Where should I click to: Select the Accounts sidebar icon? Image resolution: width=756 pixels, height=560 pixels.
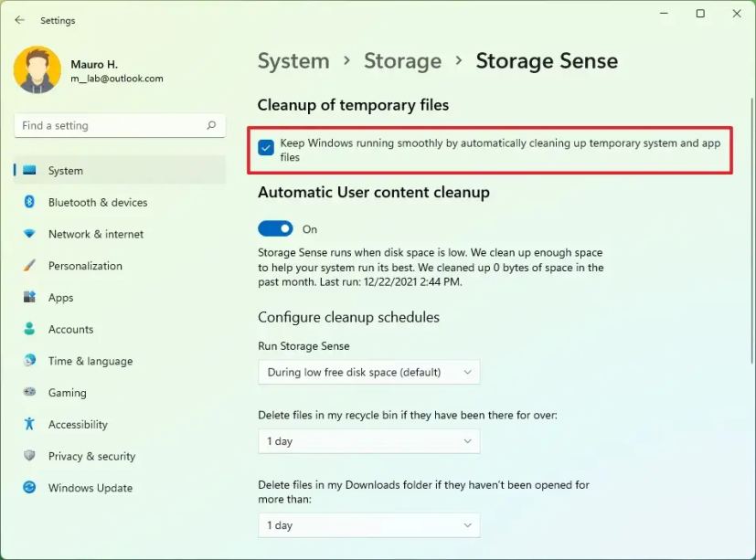coord(29,329)
